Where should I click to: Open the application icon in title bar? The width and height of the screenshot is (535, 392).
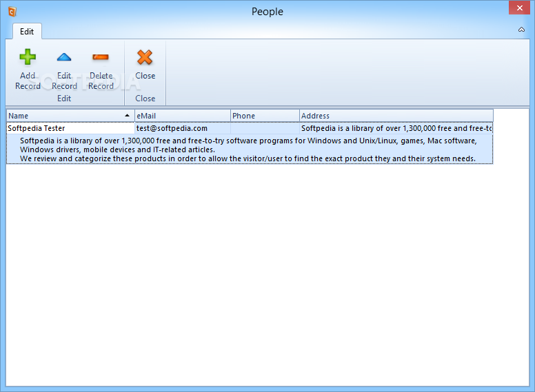(12, 12)
